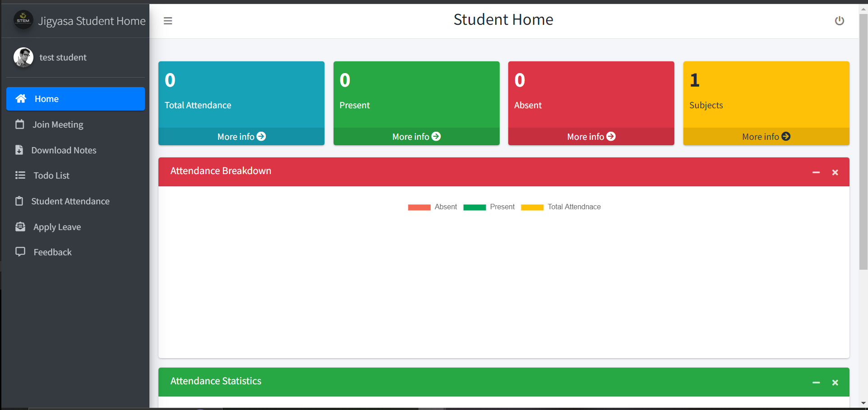Collapse the Attendance Breakdown panel

coord(816,172)
